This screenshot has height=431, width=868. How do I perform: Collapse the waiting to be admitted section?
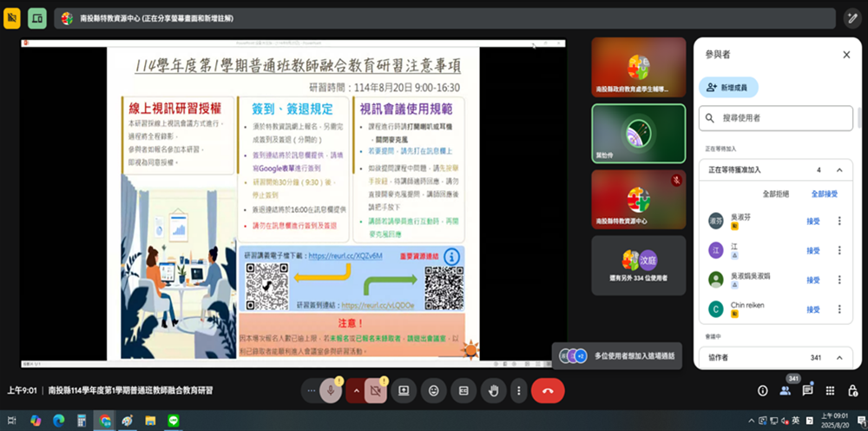(x=838, y=170)
